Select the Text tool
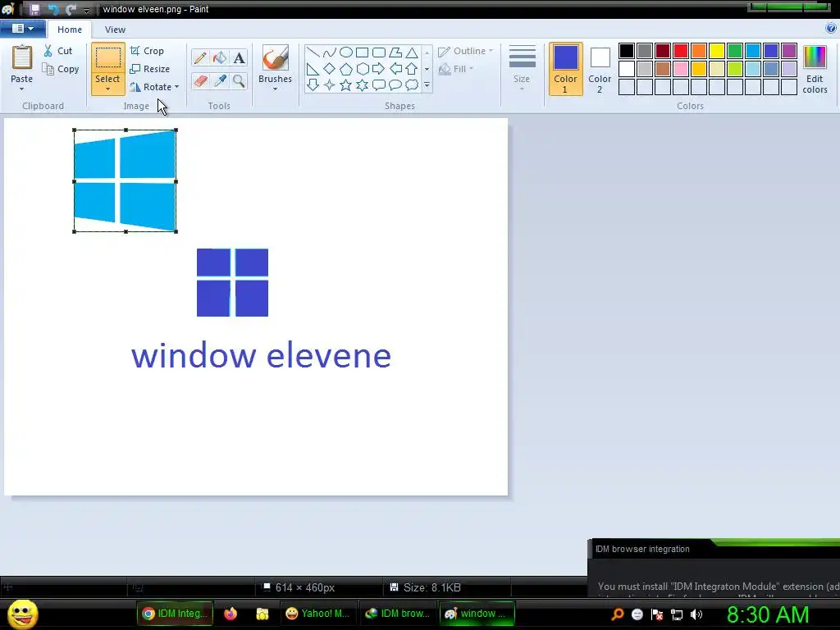This screenshot has height=630, width=840. [239, 58]
